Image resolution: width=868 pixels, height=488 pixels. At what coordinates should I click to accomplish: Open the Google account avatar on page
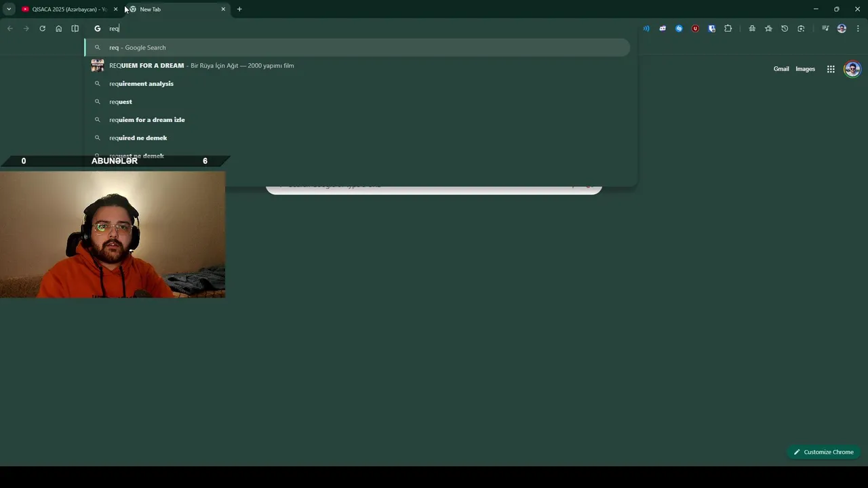coord(852,69)
